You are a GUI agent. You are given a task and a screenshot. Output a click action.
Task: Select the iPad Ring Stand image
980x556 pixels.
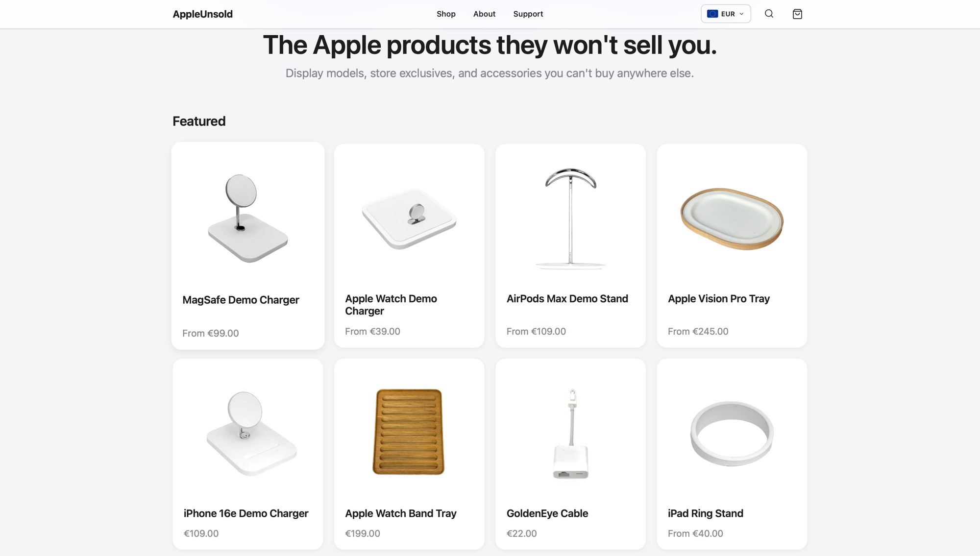732,433
